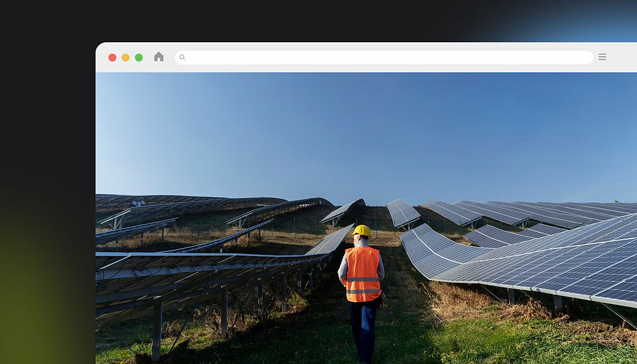Click the yellow minimize window button

click(125, 57)
